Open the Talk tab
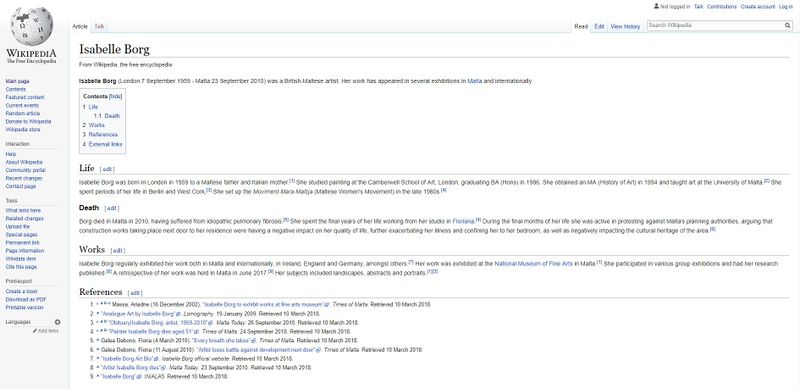800x389 pixels. [99, 26]
